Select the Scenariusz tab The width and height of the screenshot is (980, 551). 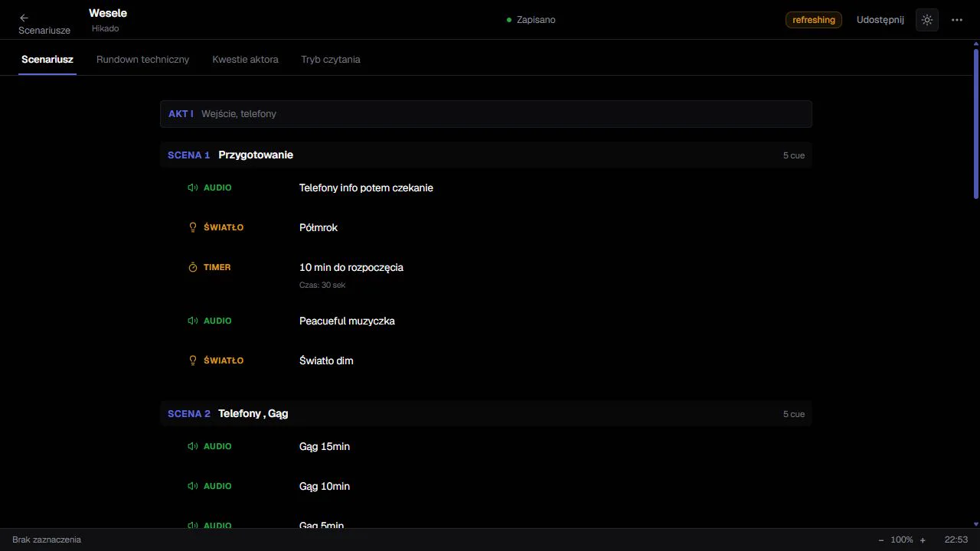coord(47,59)
